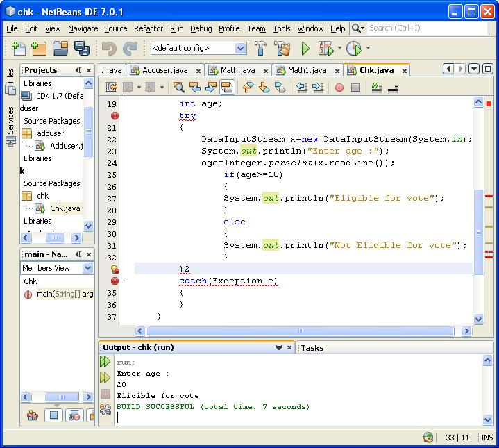The image size is (499, 448).
Task: Find previous occurrence in the editor
Action: tap(195, 88)
